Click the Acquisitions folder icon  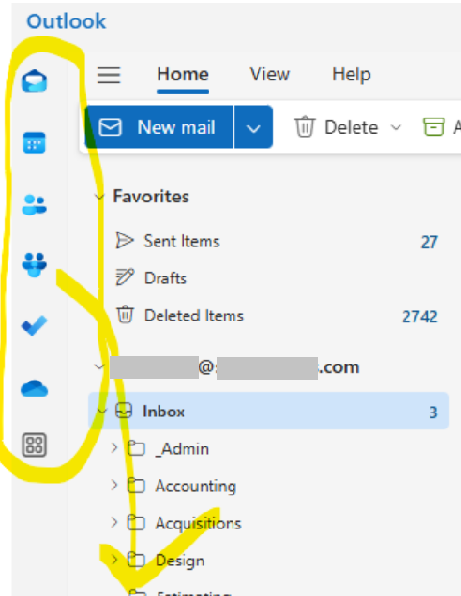pos(136,523)
